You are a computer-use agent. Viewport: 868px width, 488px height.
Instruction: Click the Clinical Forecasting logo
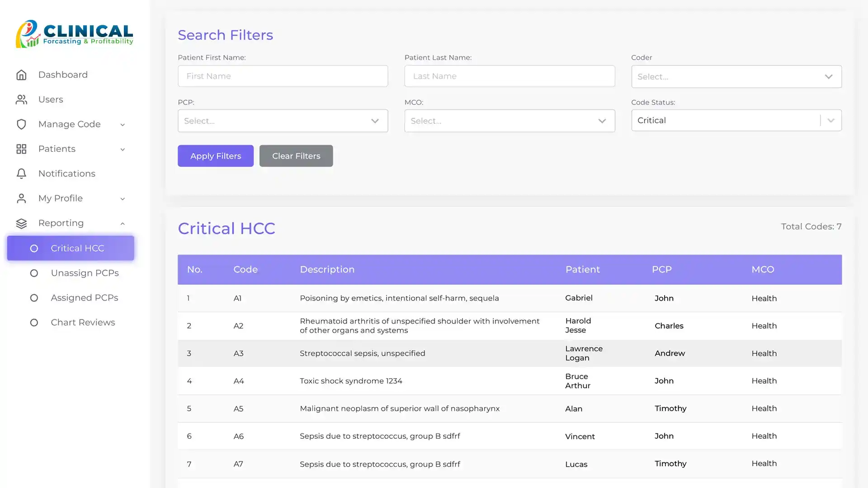75,34
